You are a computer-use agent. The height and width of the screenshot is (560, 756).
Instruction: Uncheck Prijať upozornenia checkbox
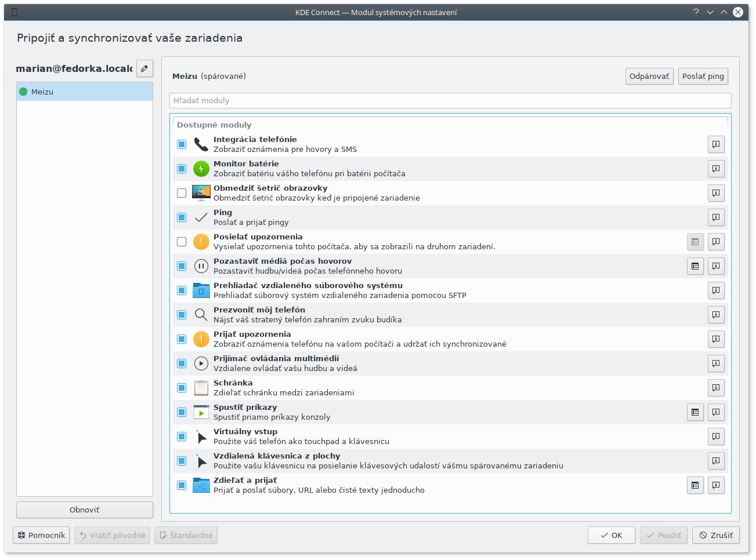pos(182,339)
